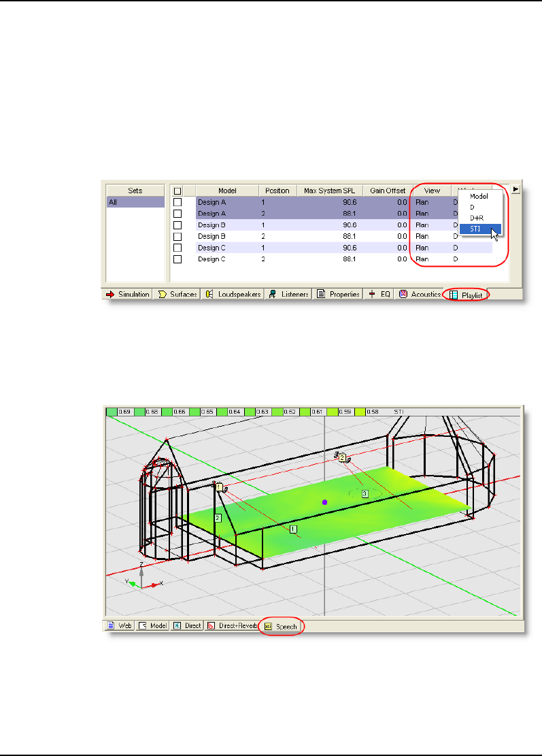Select listener marker 2 near the left wall

218,518
